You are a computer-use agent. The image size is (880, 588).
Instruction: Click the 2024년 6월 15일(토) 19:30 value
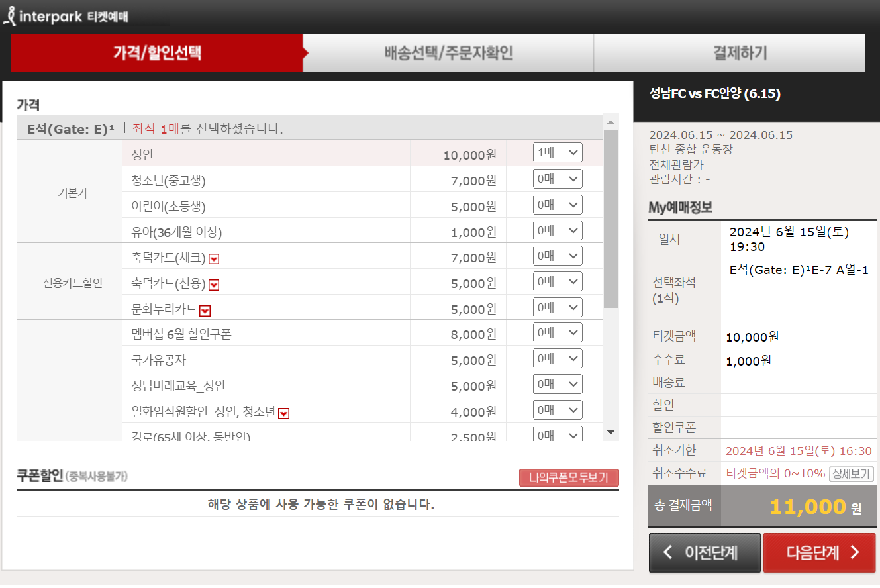click(789, 240)
